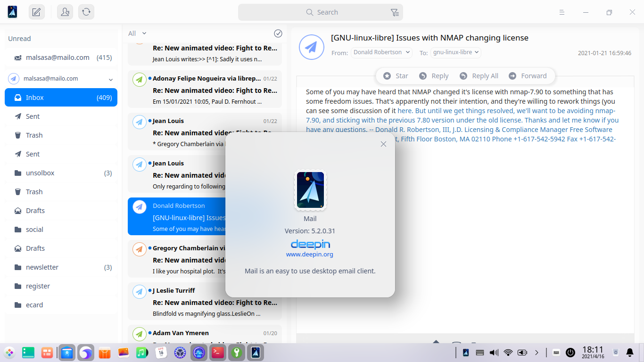Image resolution: width=644 pixels, height=362 pixels.
Task: Click avatar icon beside Gregory Chamberlain
Action: (139, 249)
